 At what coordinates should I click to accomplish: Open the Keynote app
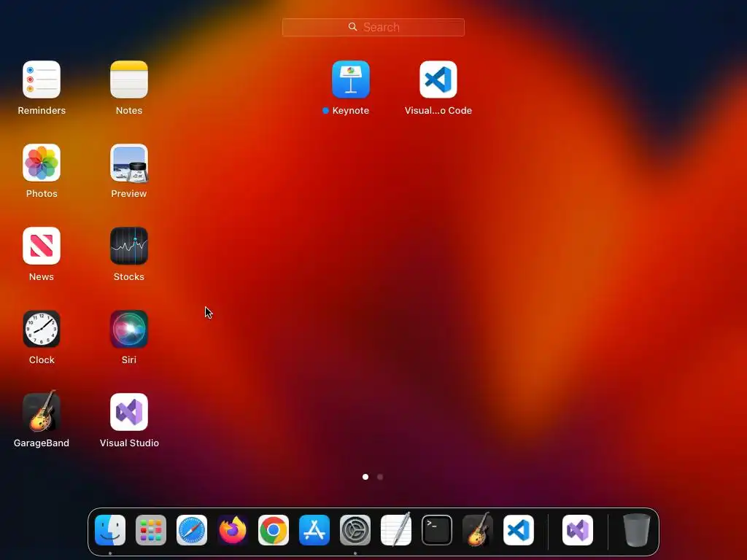click(x=351, y=79)
